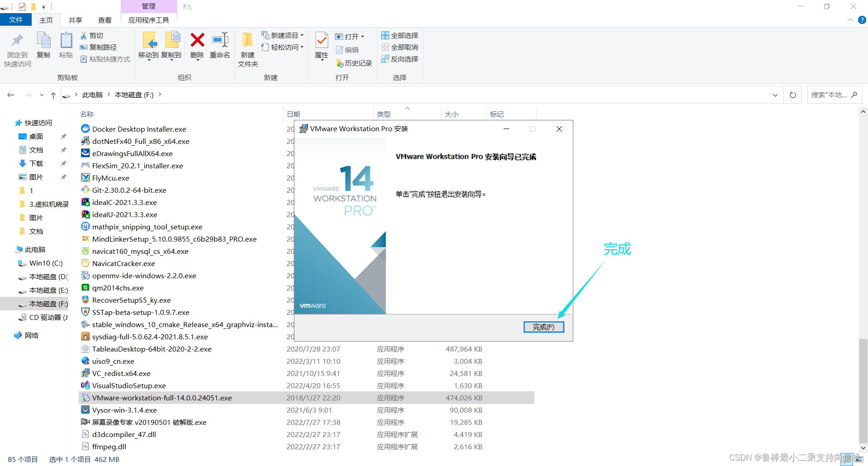Select Docker Desktop Installer.exe file
Viewport: 868px width, 466px height.
pos(139,129)
